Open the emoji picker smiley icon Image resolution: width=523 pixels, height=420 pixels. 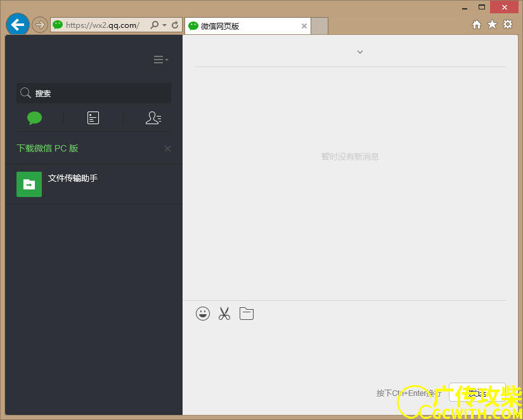click(x=203, y=314)
